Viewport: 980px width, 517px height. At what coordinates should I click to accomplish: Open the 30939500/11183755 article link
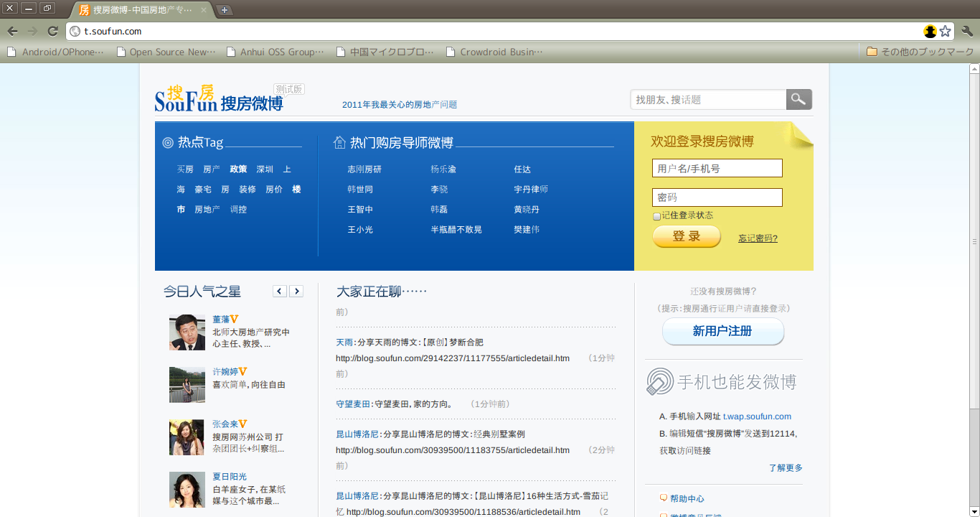453,450
